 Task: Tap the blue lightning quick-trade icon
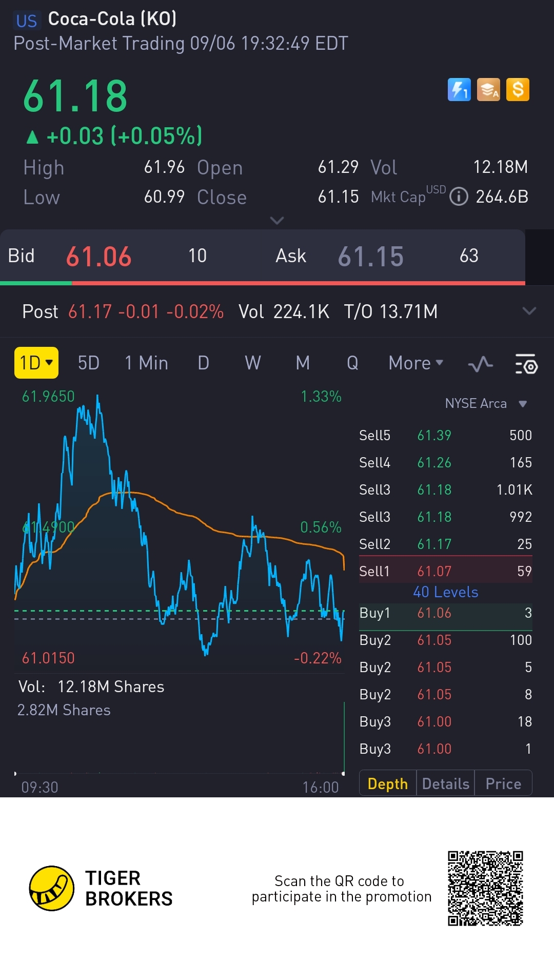(459, 90)
